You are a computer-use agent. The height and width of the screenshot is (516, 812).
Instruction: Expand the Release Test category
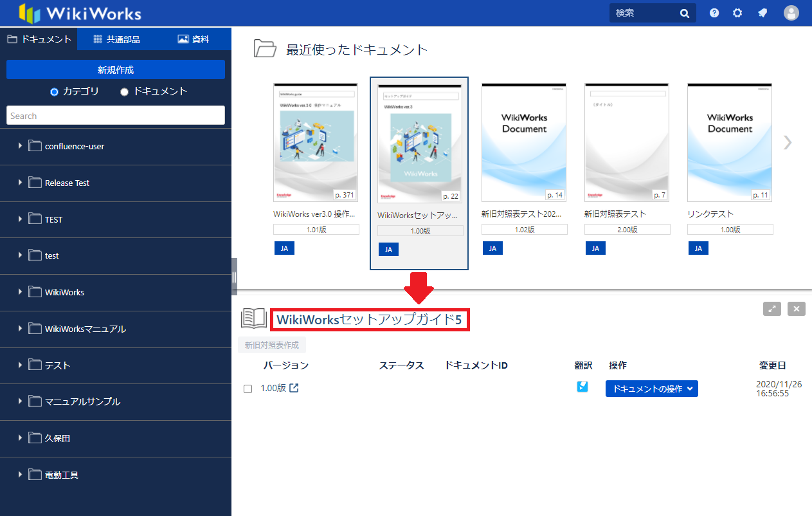20,183
